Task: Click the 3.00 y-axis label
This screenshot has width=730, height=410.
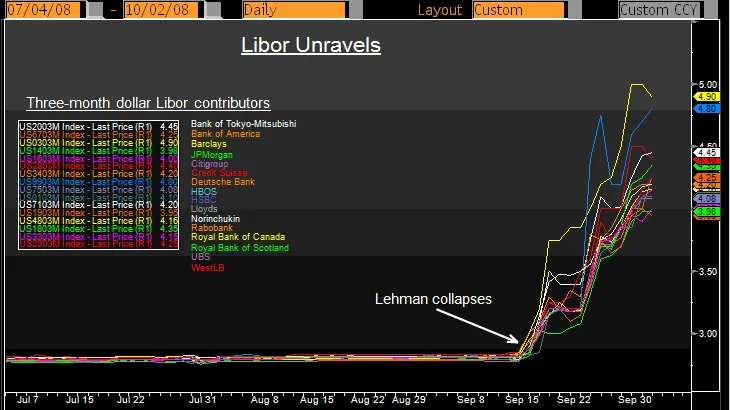Action: [x=708, y=334]
